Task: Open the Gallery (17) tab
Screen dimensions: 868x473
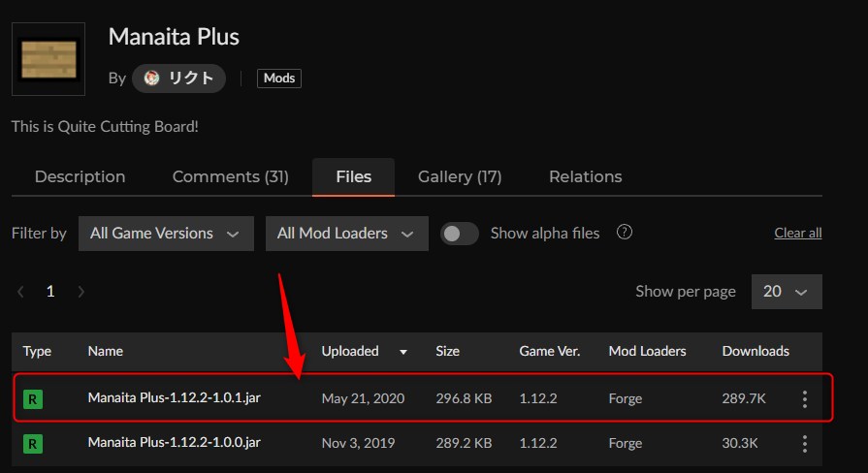Action: [459, 176]
